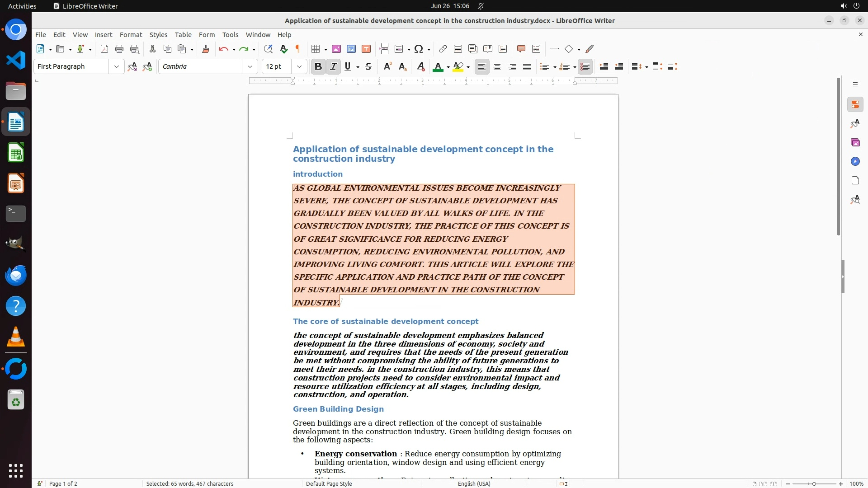Click the Insert Image icon

[336, 49]
